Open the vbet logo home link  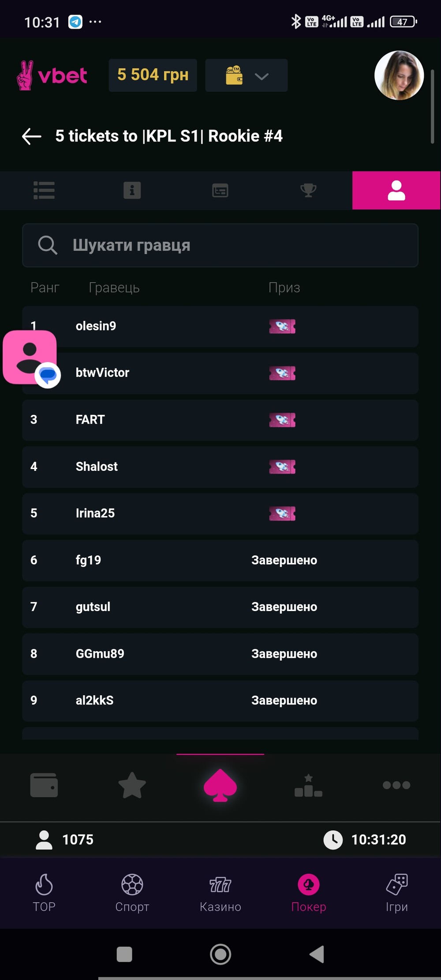click(x=52, y=75)
